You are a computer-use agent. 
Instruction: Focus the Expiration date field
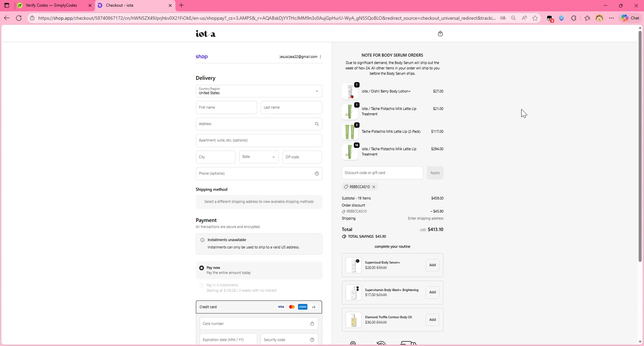pos(228,340)
